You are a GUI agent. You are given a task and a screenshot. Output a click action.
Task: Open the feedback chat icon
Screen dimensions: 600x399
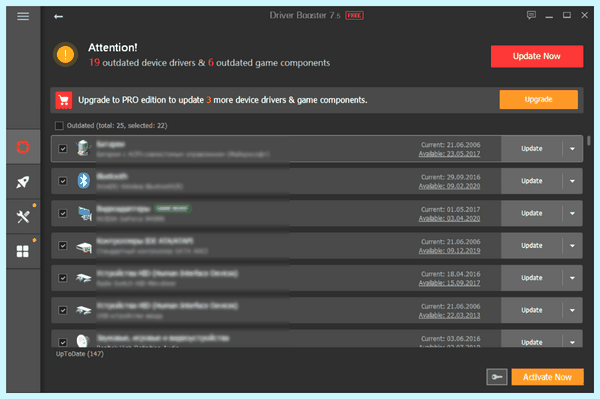pos(531,15)
